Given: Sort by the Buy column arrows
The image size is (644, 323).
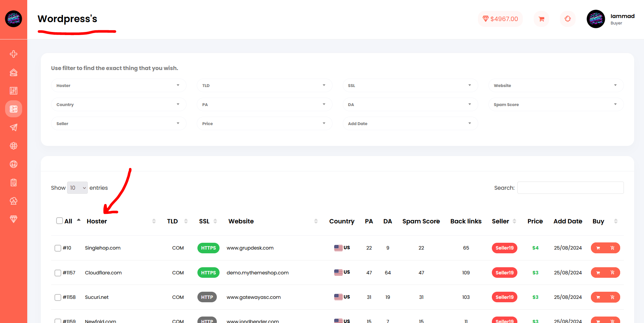Looking at the screenshot, I should click(616, 221).
